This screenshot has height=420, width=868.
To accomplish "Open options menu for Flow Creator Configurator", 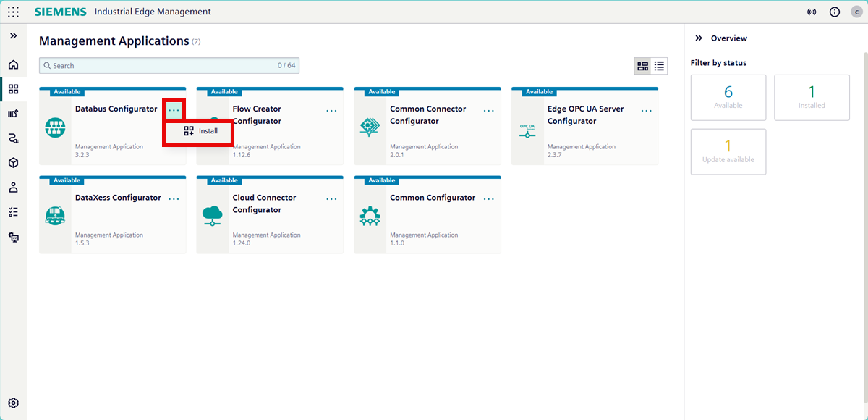I will 331,110.
